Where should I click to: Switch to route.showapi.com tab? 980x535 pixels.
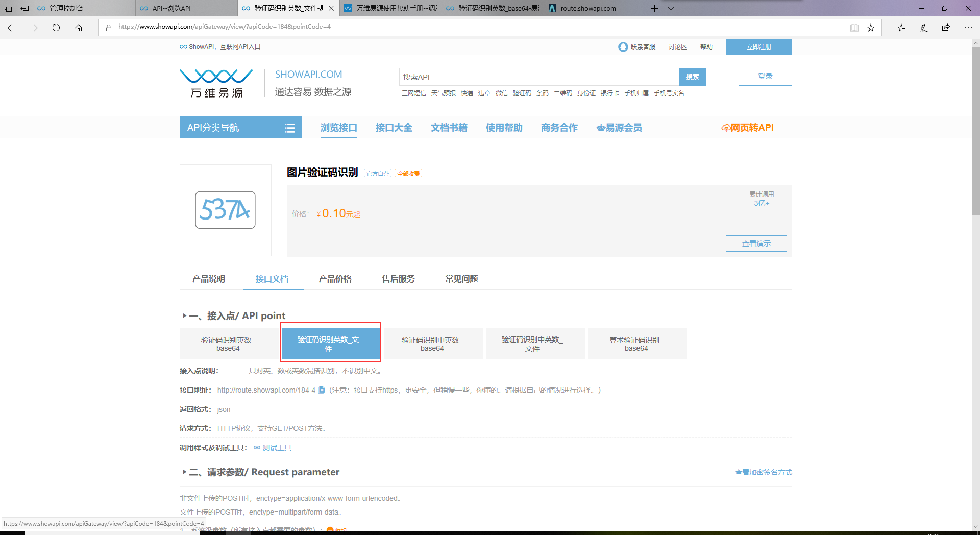coord(595,8)
